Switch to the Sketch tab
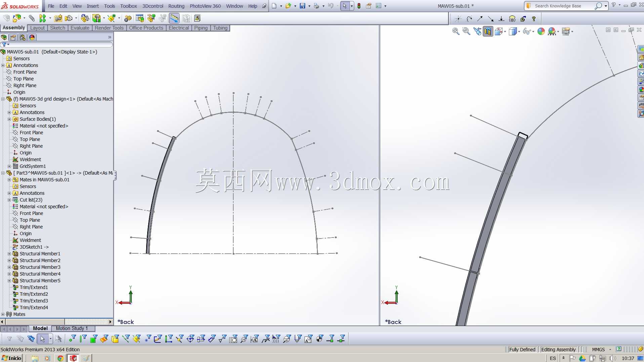This screenshot has height=362, width=644. point(57,28)
